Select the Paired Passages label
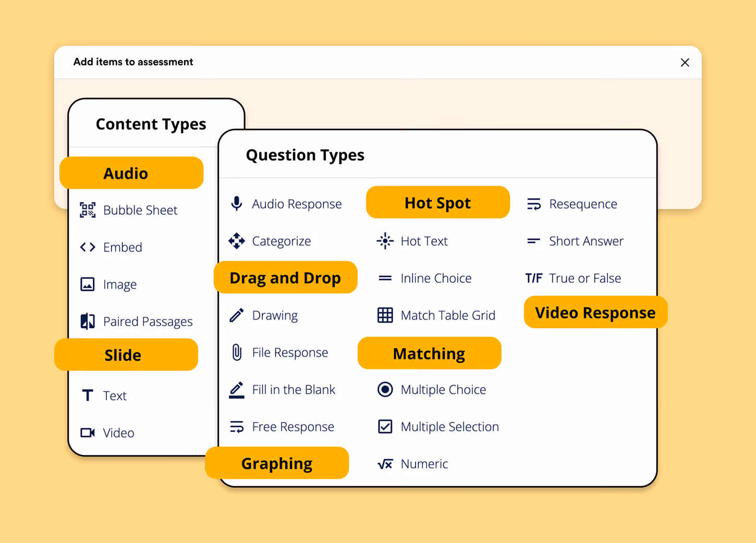 pos(148,322)
